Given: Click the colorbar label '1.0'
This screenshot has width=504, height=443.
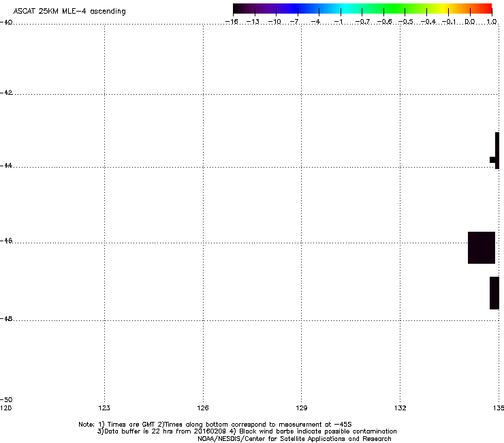Looking at the screenshot, I should click(492, 22).
